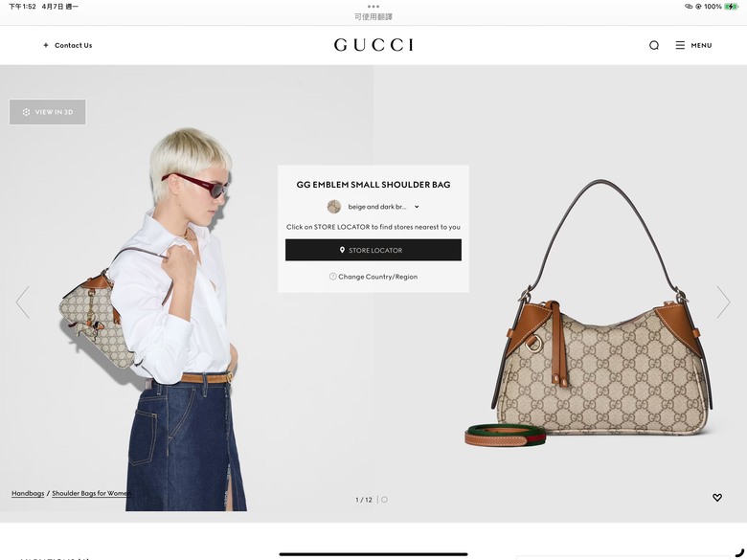Click Contact Us in the header
Screen dimensions: 747x560
[74, 45]
